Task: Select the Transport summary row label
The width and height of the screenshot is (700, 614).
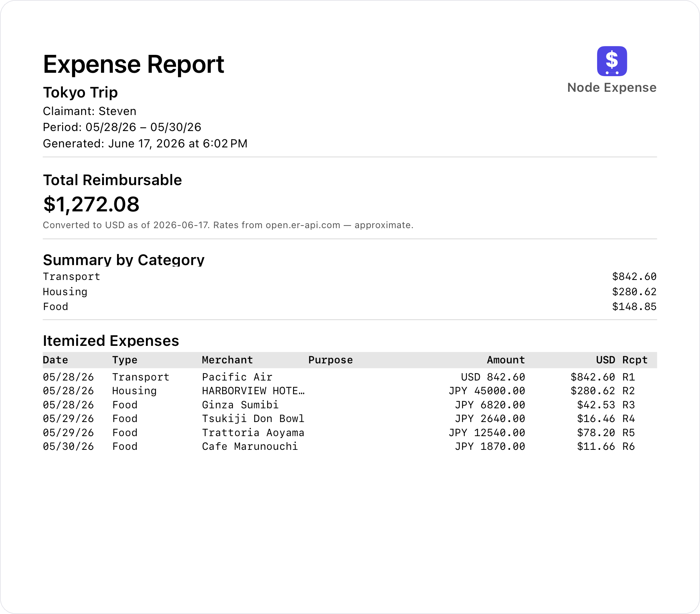Action: pos(71,277)
